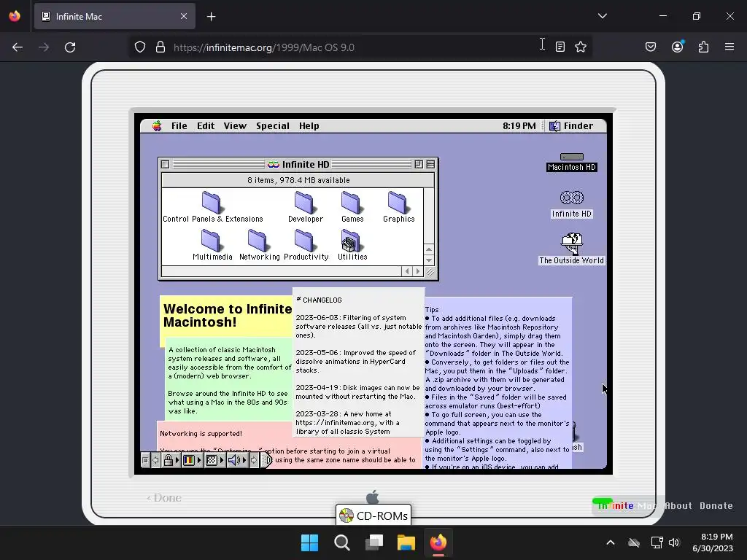Click the Infinite HD vertical scroll down arrow
Screen dimensions: 747x560
(429, 260)
